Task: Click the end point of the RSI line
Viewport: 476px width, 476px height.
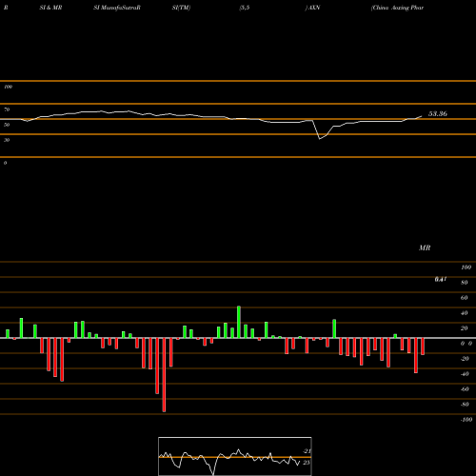Action: click(422, 116)
